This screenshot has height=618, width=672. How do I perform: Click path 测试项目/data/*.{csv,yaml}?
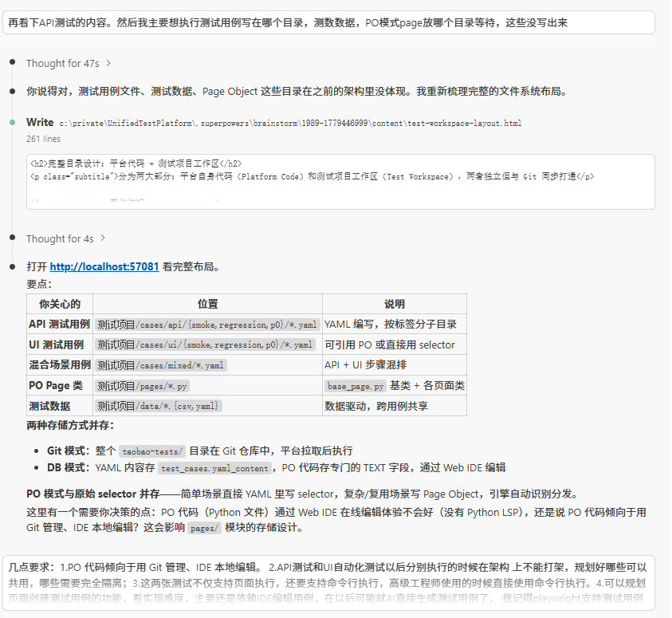coord(158,406)
